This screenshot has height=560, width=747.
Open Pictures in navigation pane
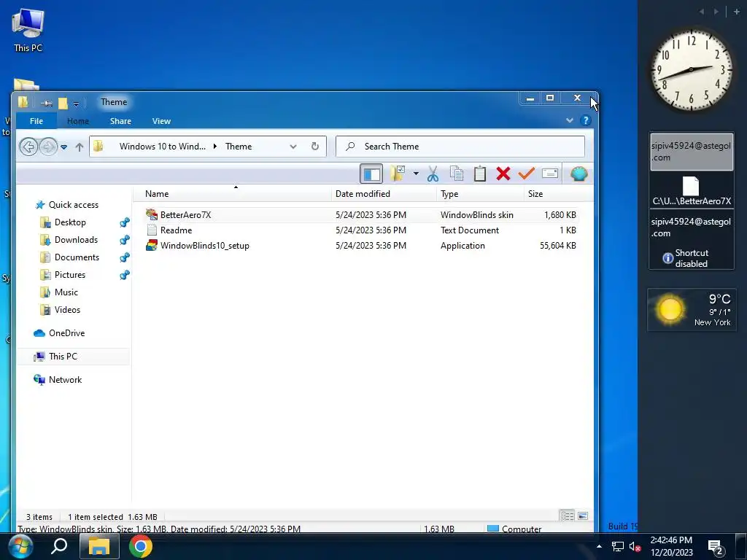click(69, 275)
